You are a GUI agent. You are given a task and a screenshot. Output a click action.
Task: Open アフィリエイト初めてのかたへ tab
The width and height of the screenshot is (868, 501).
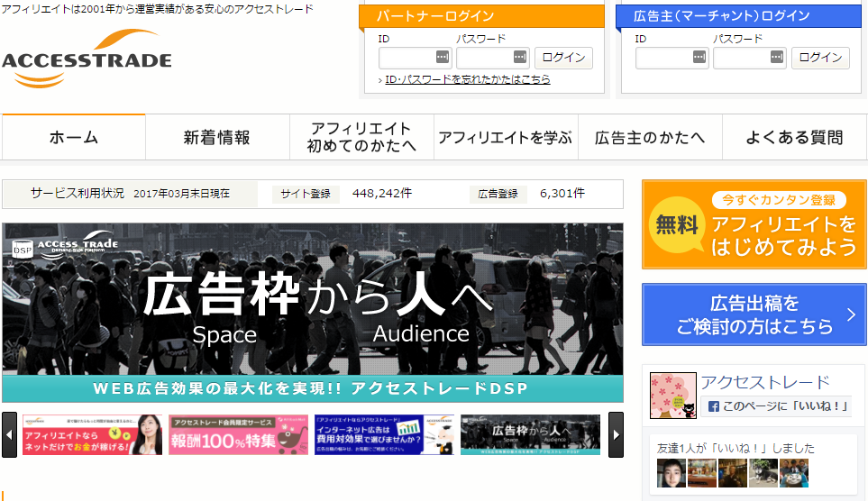(x=361, y=137)
